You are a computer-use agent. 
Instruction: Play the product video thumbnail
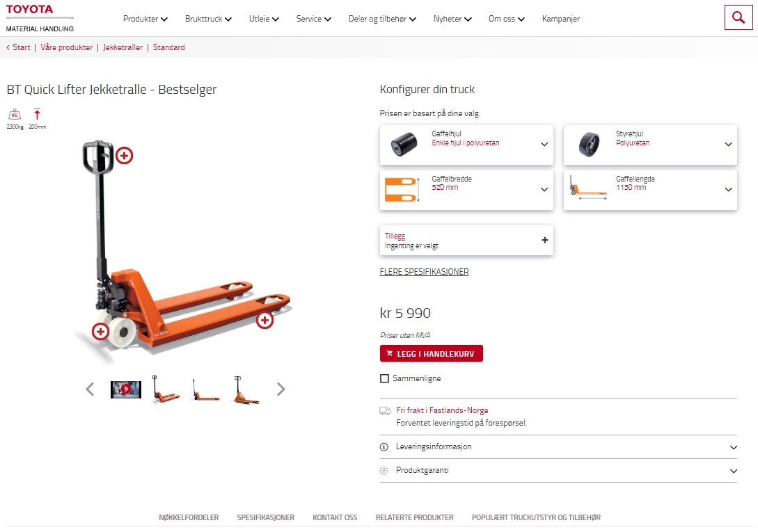pyautogui.click(x=126, y=389)
